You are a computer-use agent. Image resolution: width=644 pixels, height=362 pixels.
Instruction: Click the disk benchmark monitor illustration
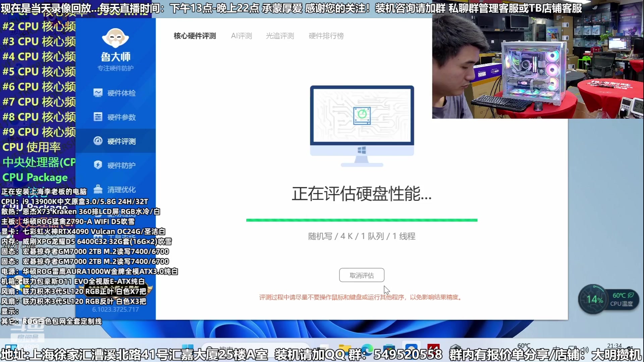[x=362, y=126]
